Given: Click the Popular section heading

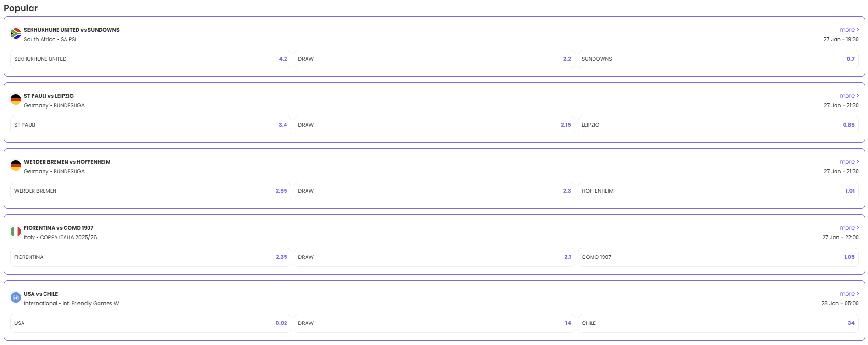Looking at the screenshot, I should (21, 8).
